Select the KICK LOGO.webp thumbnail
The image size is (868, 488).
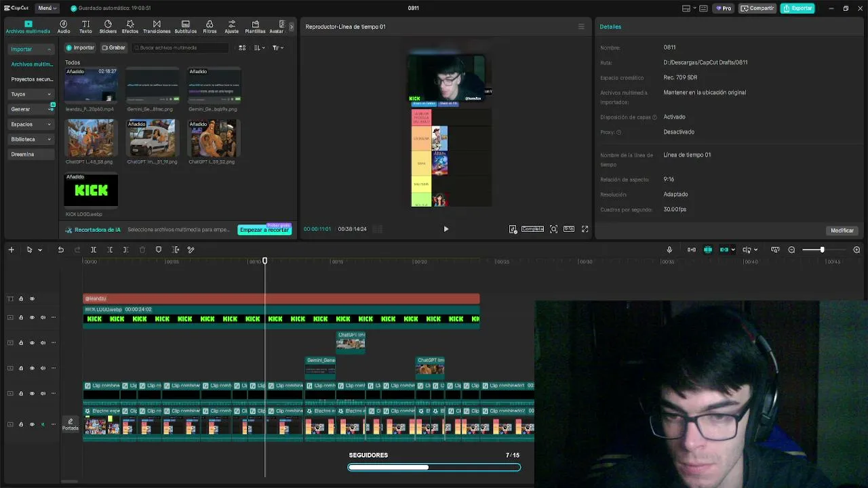(91, 190)
